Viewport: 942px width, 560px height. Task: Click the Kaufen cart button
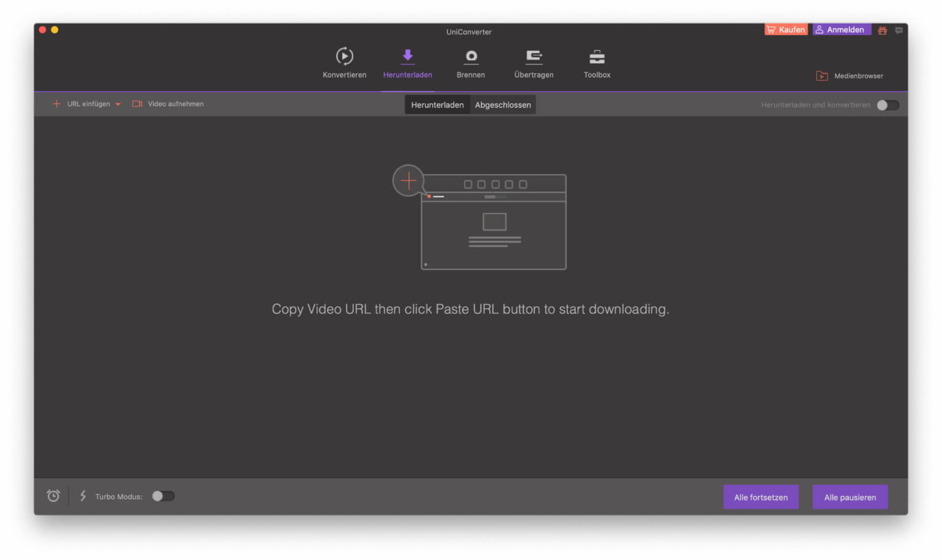point(786,29)
